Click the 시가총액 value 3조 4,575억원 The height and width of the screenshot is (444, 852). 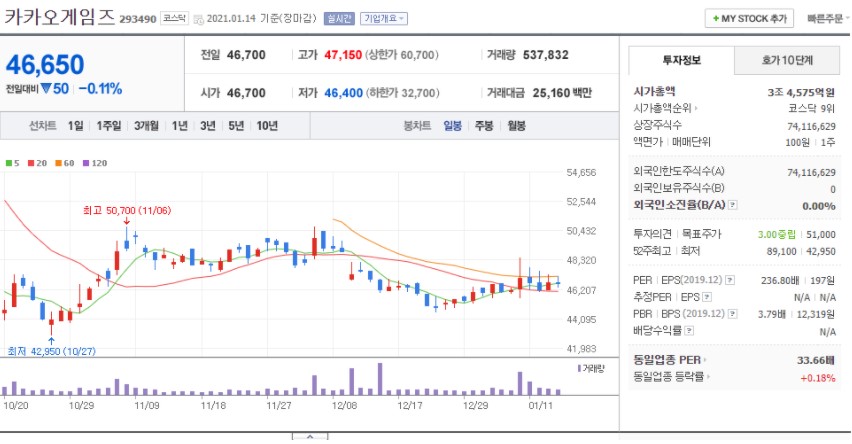pyautogui.click(x=801, y=92)
